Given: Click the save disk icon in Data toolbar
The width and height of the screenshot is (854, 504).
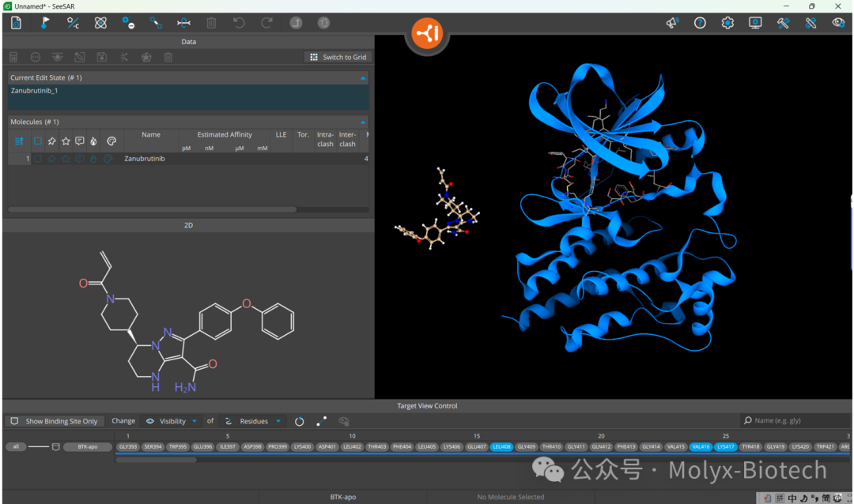Looking at the screenshot, I should coord(102,57).
